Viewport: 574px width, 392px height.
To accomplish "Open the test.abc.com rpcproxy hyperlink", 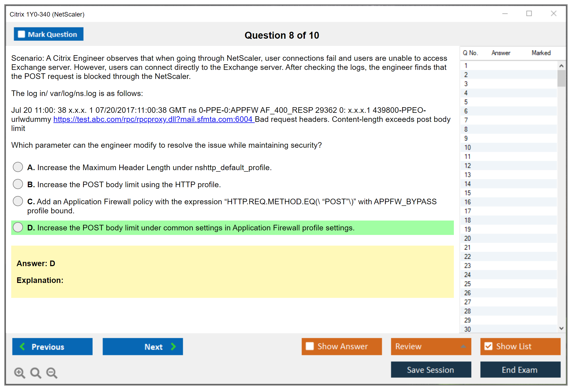I will click(x=153, y=119).
